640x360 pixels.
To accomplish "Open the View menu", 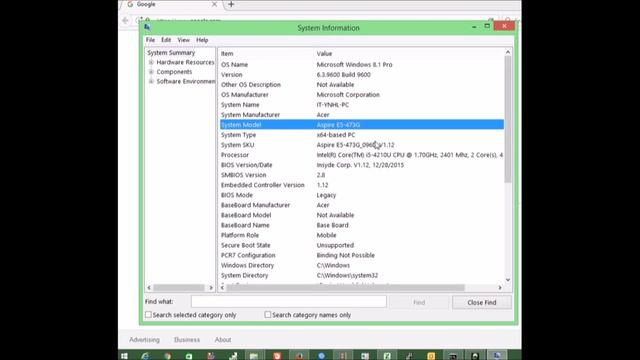I will (x=183, y=40).
